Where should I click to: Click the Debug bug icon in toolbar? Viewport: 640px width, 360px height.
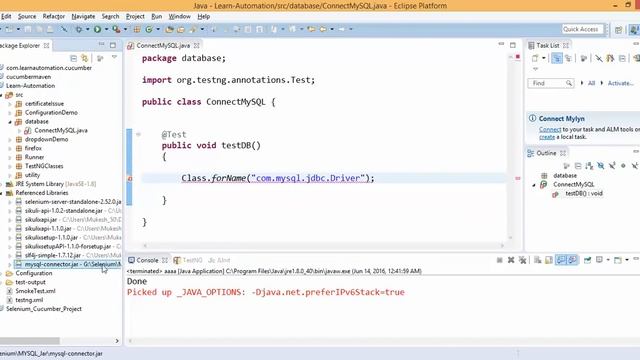coord(79,29)
